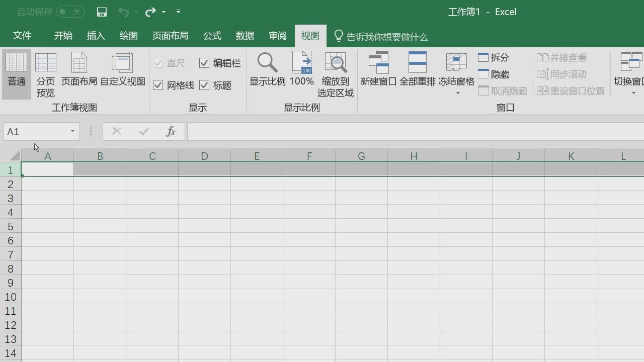Select row 5 header
The width and height of the screenshot is (644, 362).
pyautogui.click(x=10, y=226)
